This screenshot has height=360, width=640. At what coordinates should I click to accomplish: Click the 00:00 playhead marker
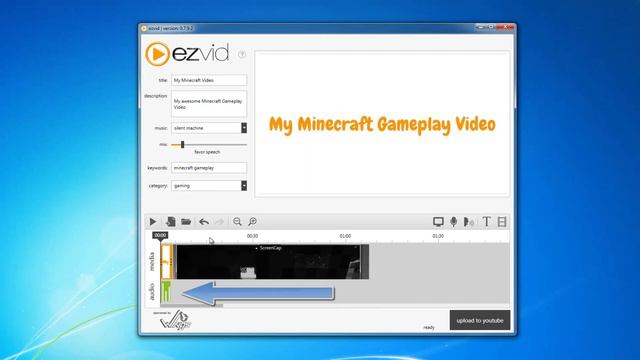tap(160, 235)
